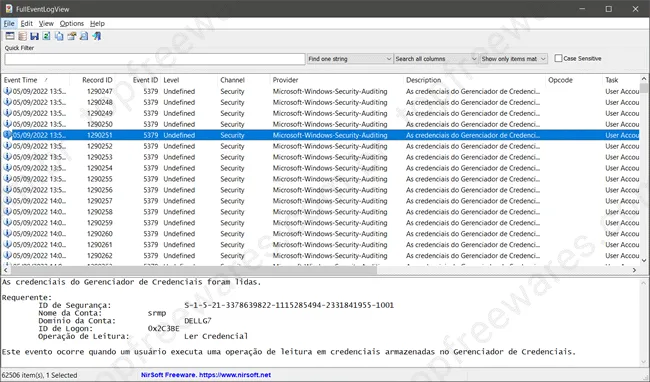Viewport: 650px width, 382px height.
Task: Refresh the event list via toolbar icon
Action: click(46, 36)
